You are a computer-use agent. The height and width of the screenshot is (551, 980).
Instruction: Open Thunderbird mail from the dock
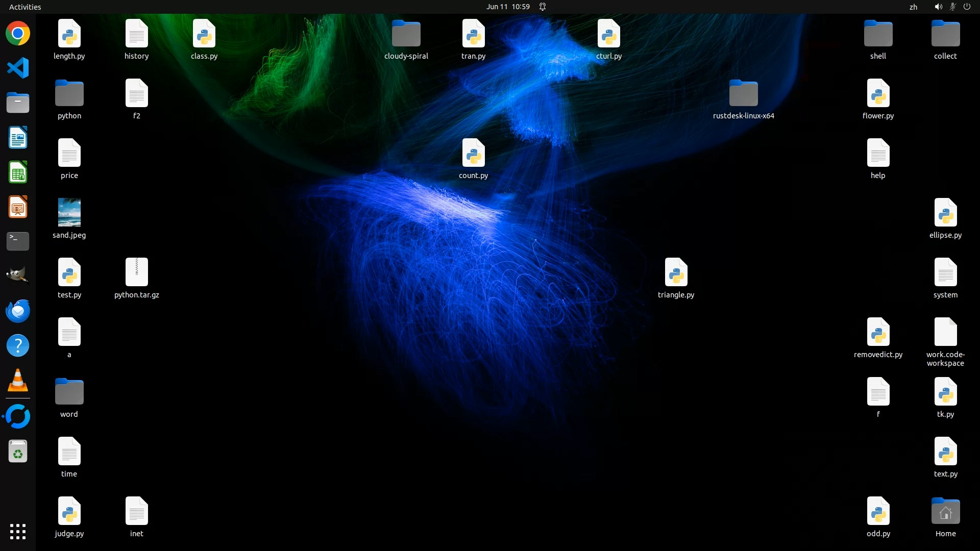click(18, 311)
